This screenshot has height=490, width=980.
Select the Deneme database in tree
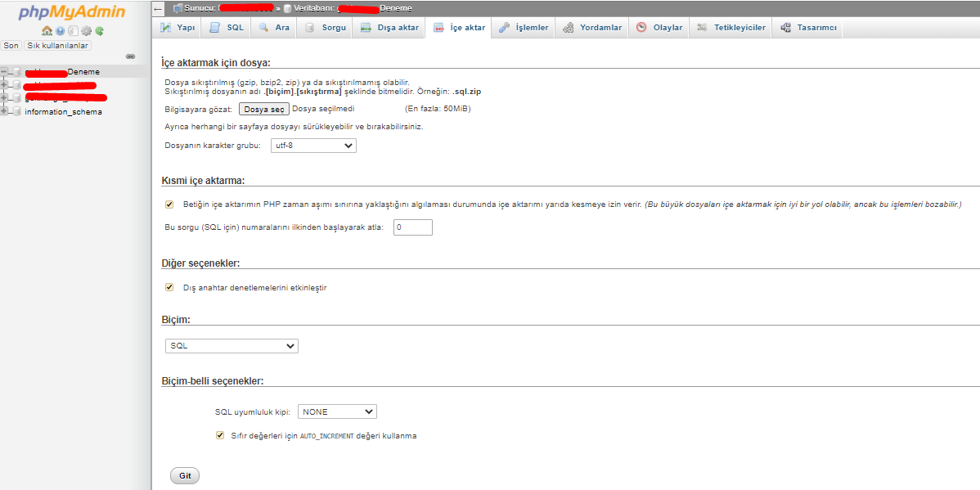click(62, 72)
